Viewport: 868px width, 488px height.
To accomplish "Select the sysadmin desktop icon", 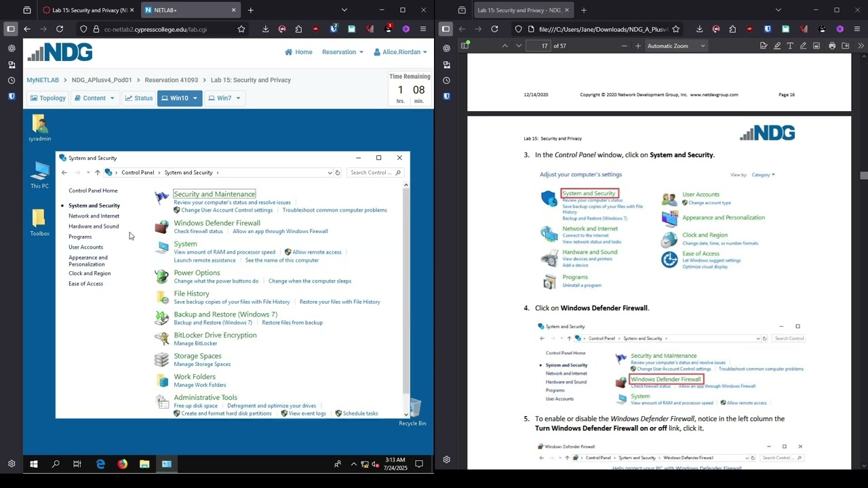I will click(39, 128).
